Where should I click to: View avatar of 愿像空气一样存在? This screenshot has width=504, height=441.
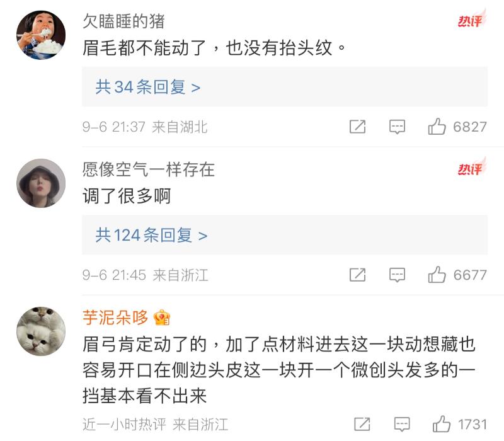click(x=41, y=183)
